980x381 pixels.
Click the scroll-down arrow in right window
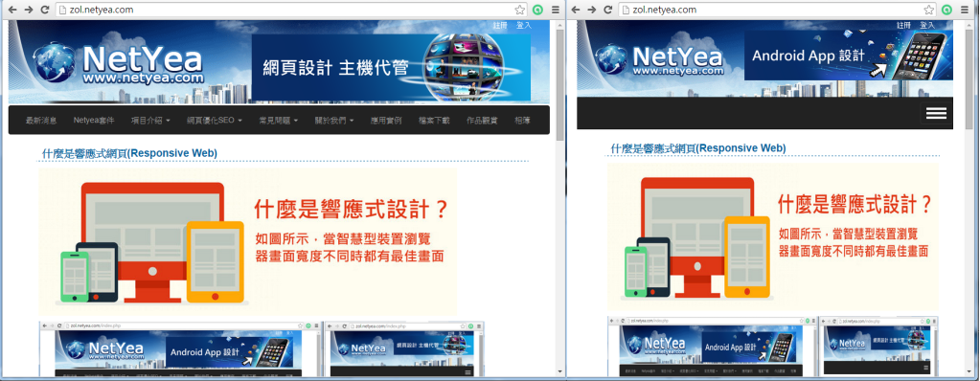(x=969, y=371)
